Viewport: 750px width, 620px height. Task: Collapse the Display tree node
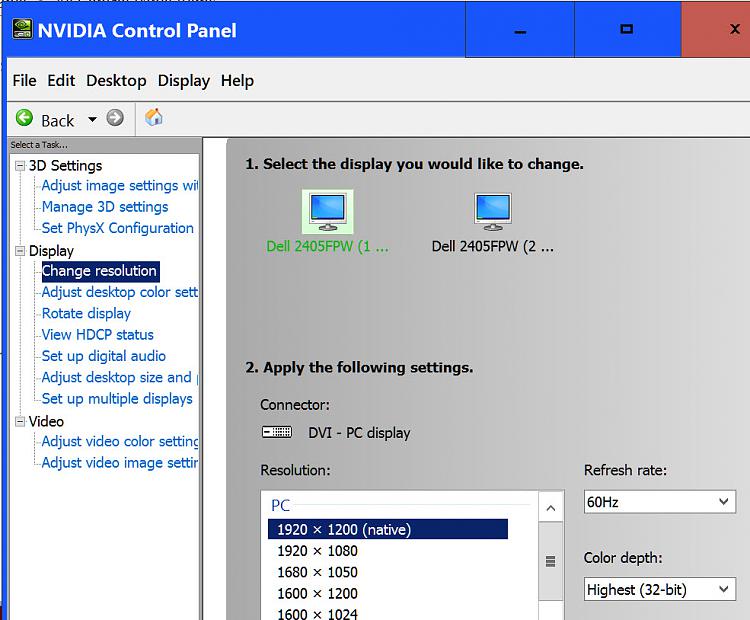pos(20,251)
